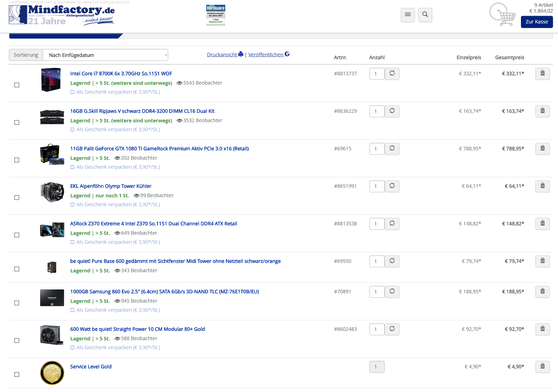Refresh quantity for ASRock Z370 Extreme 4
Image resolution: width=558 pixels, height=392 pixels.
pyautogui.click(x=392, y=224)
